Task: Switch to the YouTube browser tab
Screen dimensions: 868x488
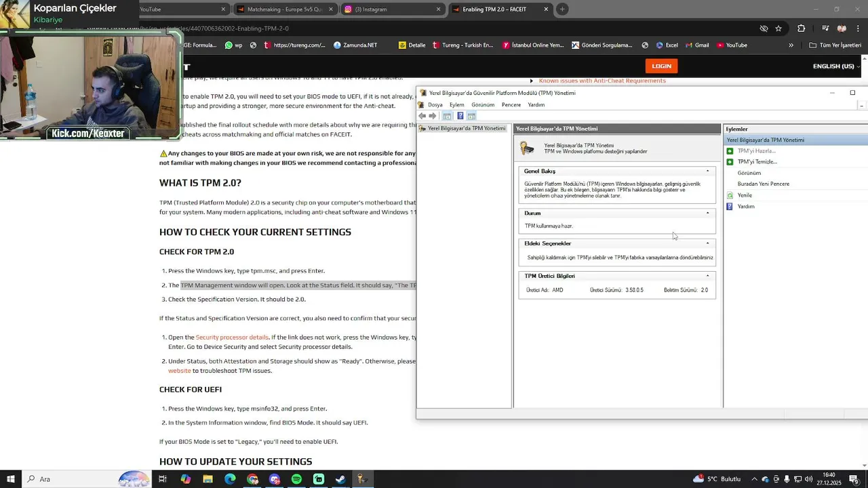Action: click(183, 9)
